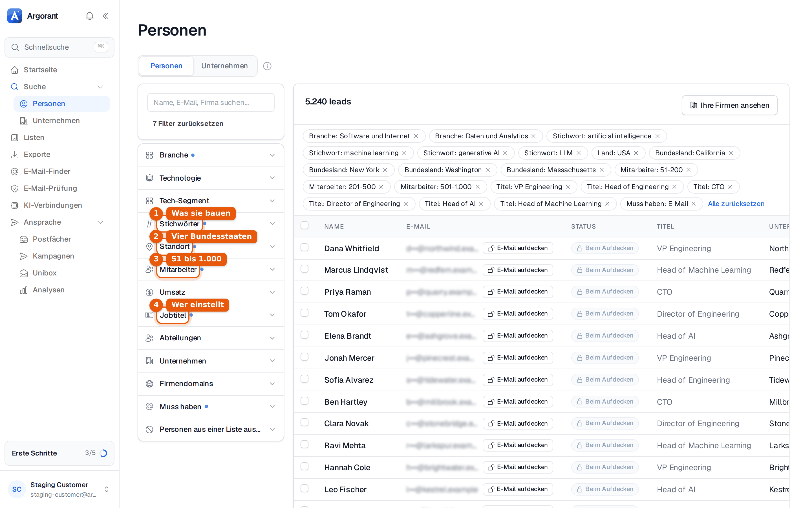This screenshot has height=508, width=812.
Task: Collapse the sidebar with double-chevron icon
Action: 105,16
